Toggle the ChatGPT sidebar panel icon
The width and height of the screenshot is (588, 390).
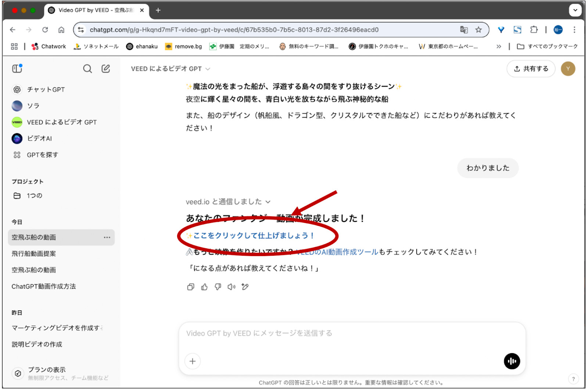tap(17, 68)
